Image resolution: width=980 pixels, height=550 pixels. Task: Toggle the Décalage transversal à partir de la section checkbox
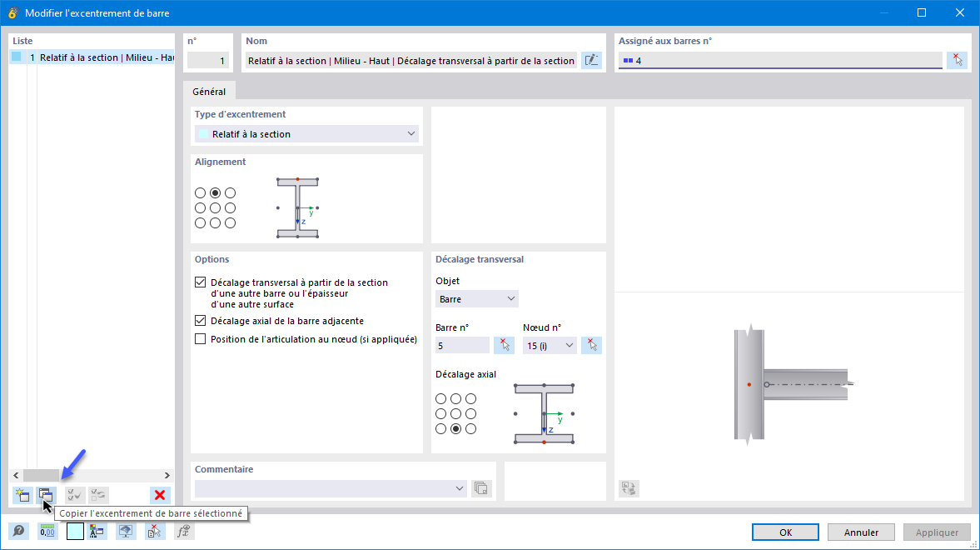pyautogui.click(x=200, y=282)
